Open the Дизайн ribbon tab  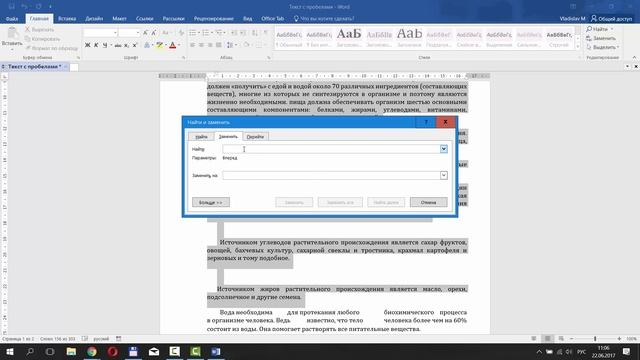(94, 19)
